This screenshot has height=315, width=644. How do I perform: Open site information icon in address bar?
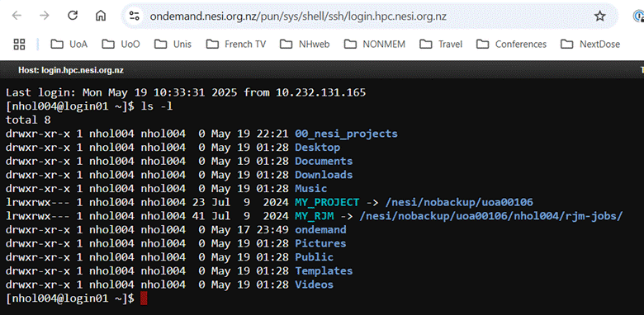point(134,16)
